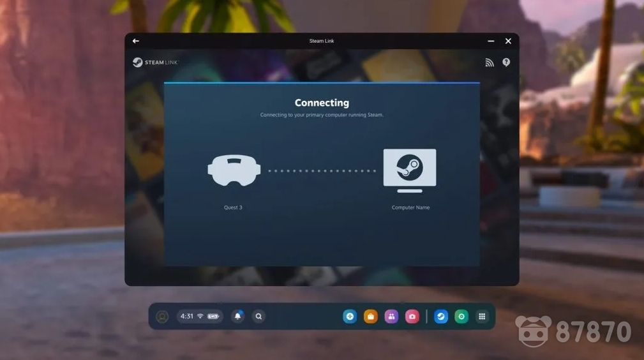
Task: Click the "Quest 3" label
Action: (233, 207)
